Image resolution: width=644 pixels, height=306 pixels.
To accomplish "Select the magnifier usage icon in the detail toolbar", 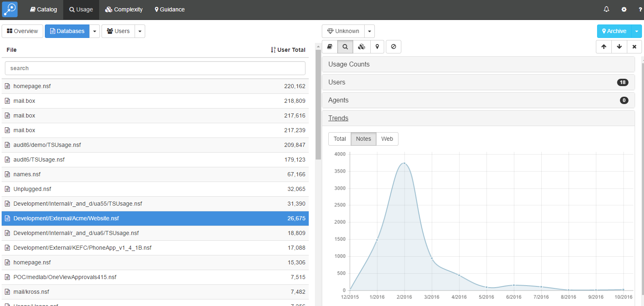I will coord(345,47).
